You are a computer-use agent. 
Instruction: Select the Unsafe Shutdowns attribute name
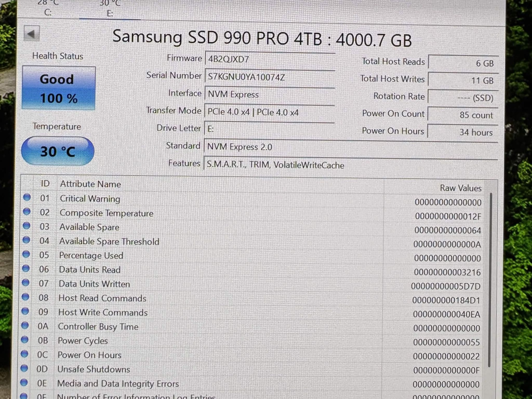click(94, 369)
